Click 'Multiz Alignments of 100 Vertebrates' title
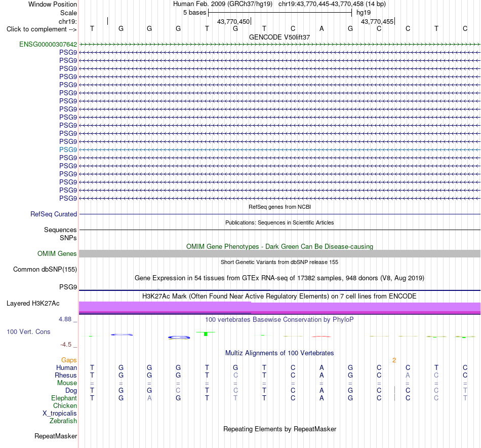 (x=279, y=353)
